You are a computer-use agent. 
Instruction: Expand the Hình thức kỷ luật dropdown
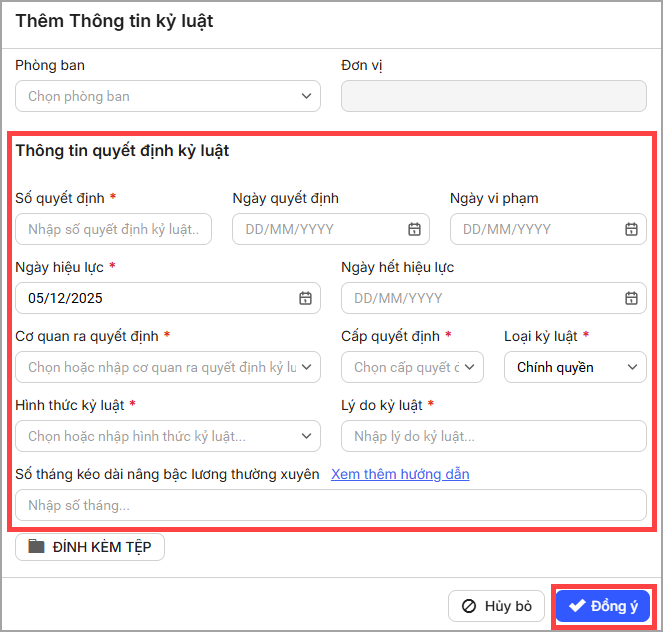pyautogui.click(x=306, y=436)
